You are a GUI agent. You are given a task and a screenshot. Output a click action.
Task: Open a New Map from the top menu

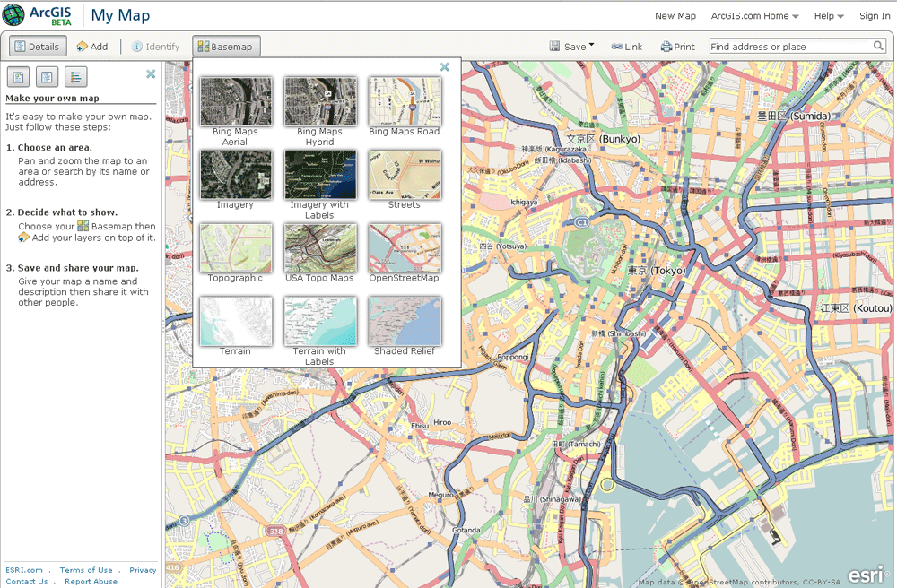pyautogui.click(x=675, y=15)
